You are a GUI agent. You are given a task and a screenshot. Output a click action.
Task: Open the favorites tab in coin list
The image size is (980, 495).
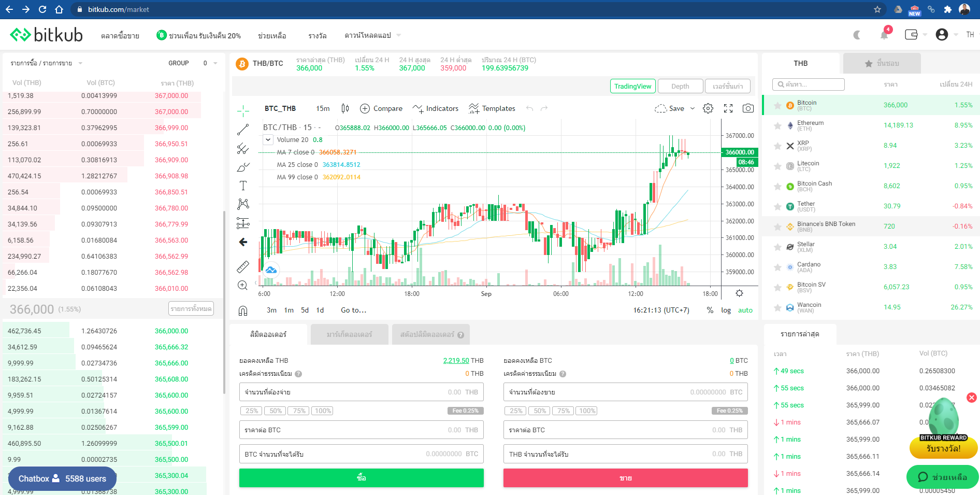(x=882, y=63)
